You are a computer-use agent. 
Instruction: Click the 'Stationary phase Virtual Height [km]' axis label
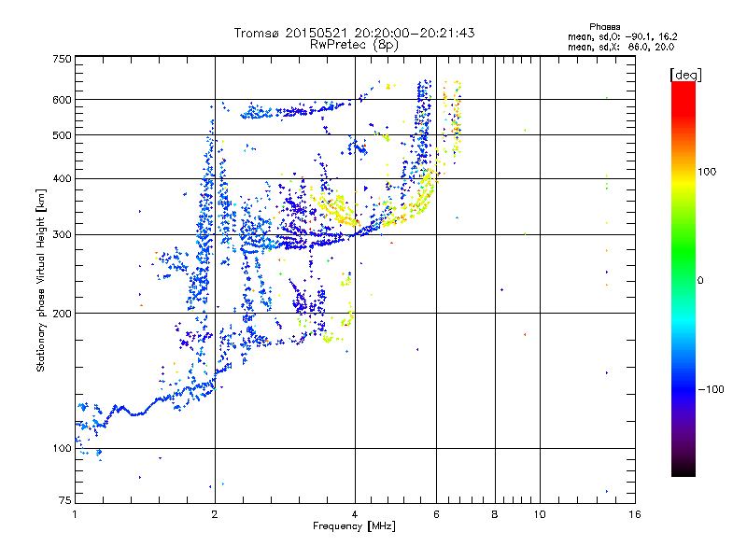[x=41, y=281]
